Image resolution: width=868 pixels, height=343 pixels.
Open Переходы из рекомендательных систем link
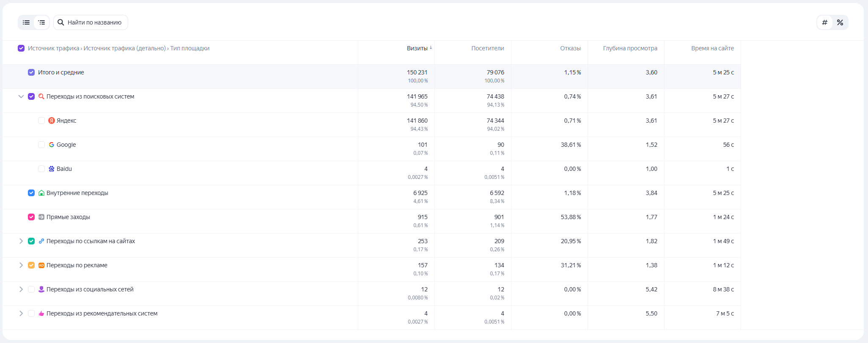(x=102, y=313)
